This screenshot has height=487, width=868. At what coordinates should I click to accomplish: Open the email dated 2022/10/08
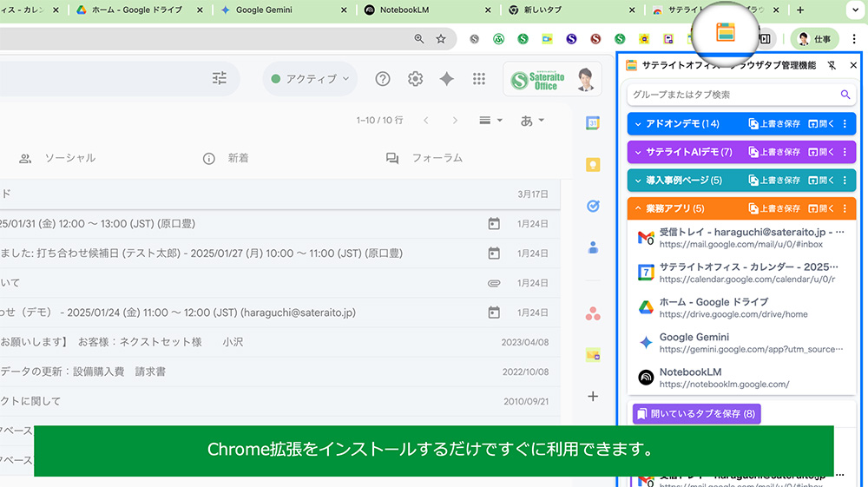280,372
